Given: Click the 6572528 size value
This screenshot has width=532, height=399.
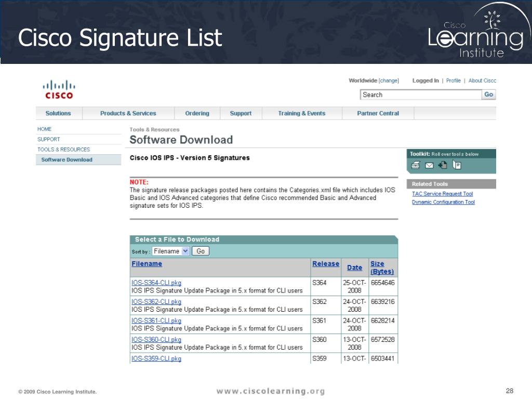Looking at the screenshot, I should click(x=383, y=340).
